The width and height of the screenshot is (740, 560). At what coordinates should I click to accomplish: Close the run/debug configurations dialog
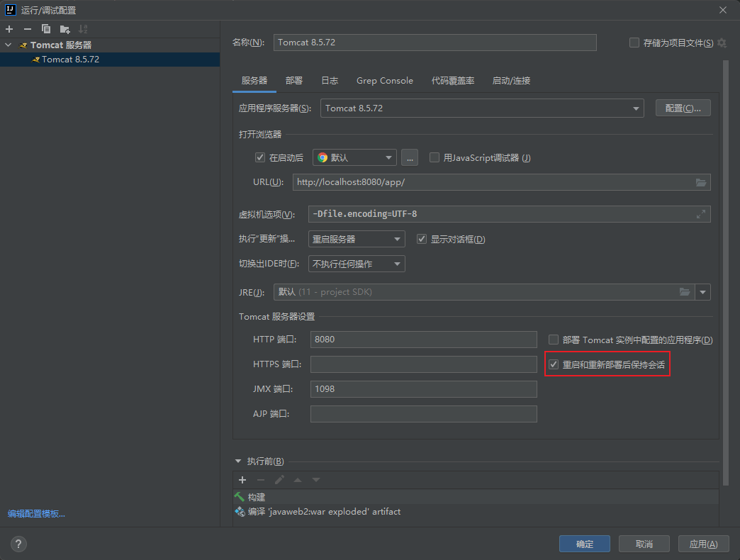click(x=722, y=10)
